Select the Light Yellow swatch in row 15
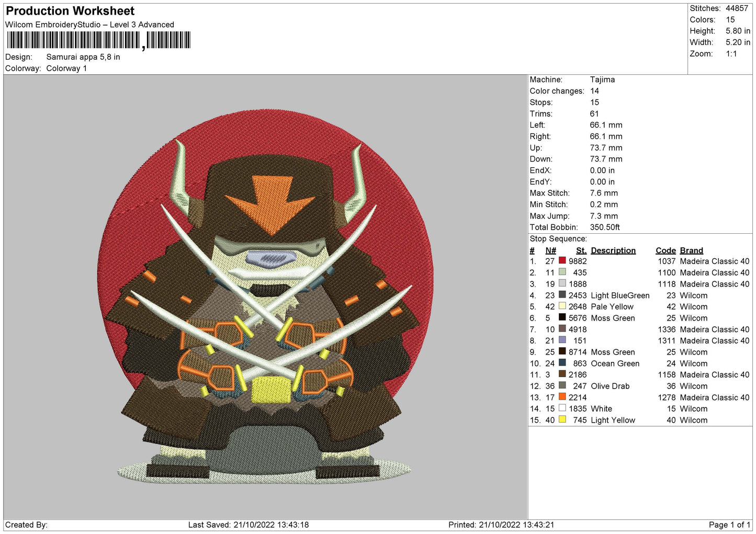The height and width of the screenshot is (534, 756). [562, 419]
